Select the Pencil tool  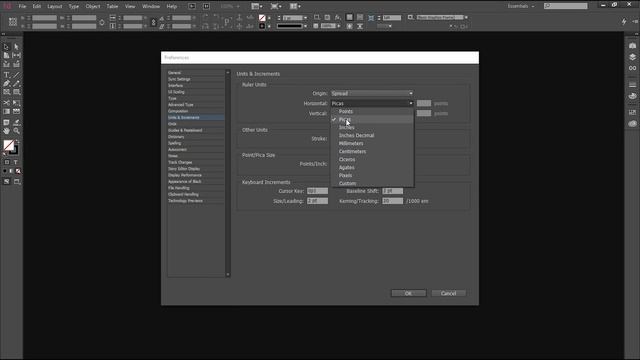click(16, 83)
